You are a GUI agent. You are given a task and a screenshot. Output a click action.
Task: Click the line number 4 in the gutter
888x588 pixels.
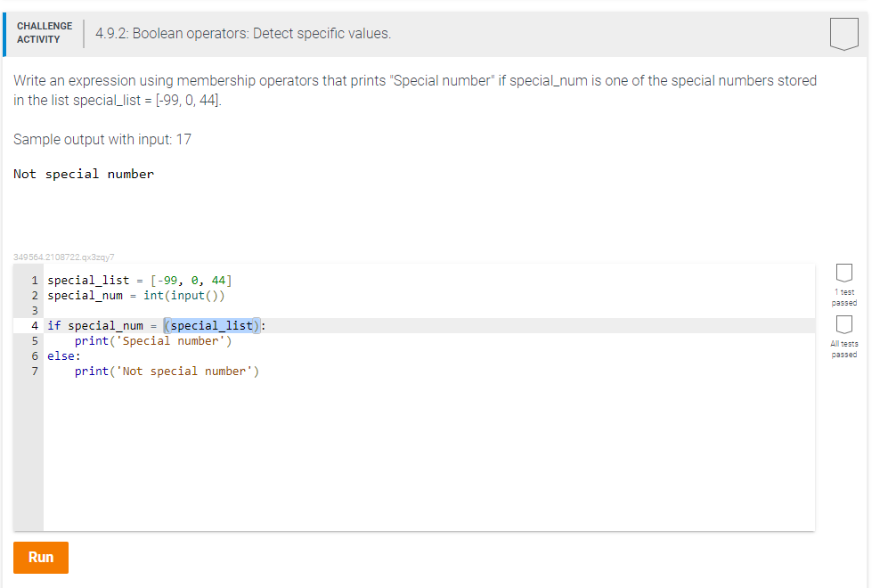click(x=34, y=325)
